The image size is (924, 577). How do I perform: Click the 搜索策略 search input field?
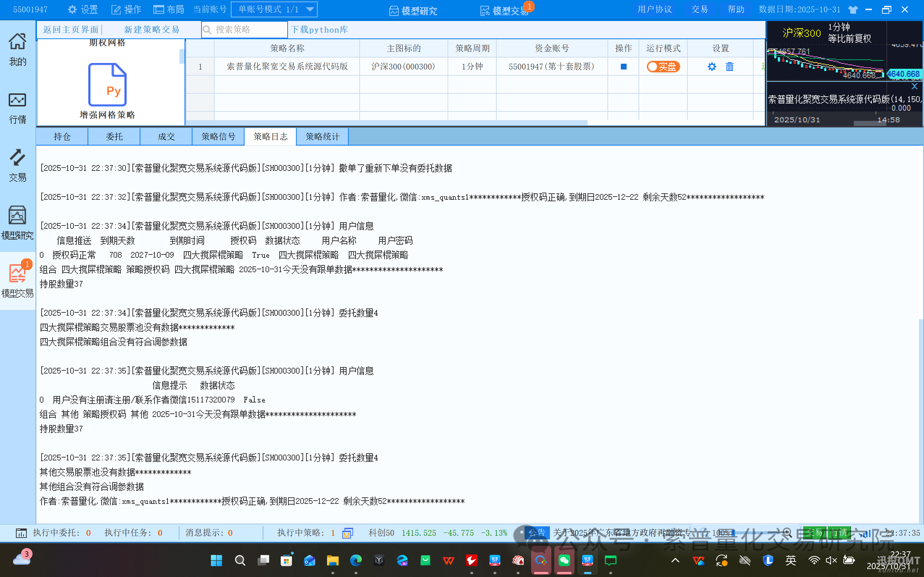pyautogui.click(x=244, y=29)
